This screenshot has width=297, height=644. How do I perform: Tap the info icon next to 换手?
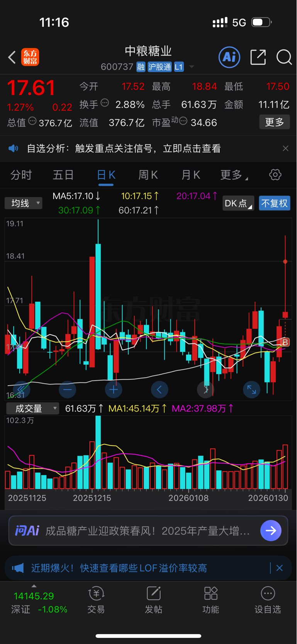[x=105, y=103]
